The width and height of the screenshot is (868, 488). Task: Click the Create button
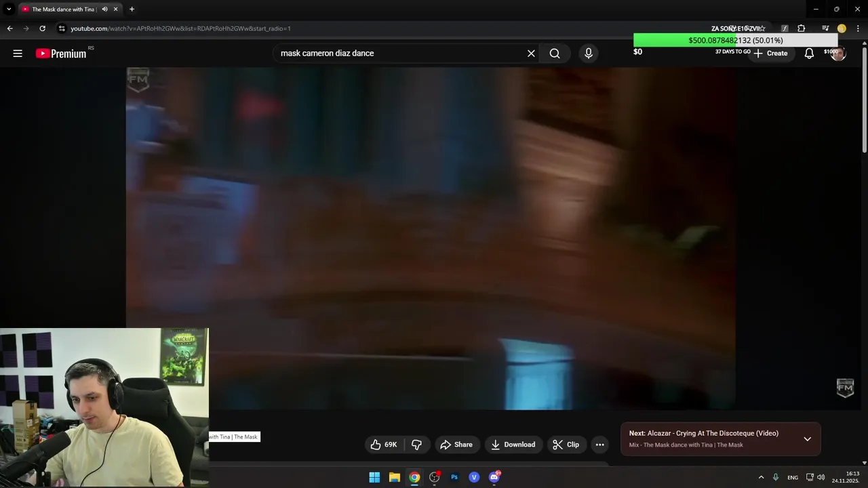770,53
